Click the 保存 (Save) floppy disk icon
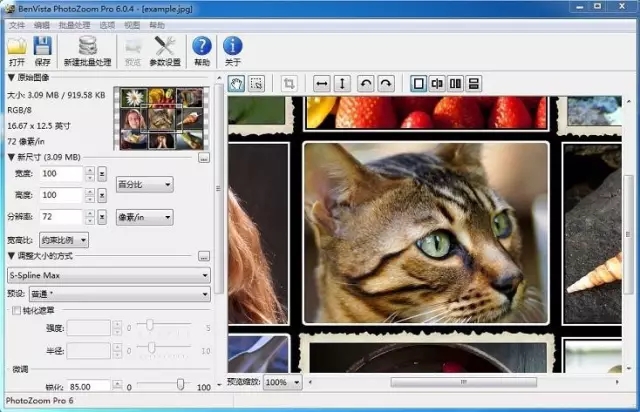 (x=42, y=46)
